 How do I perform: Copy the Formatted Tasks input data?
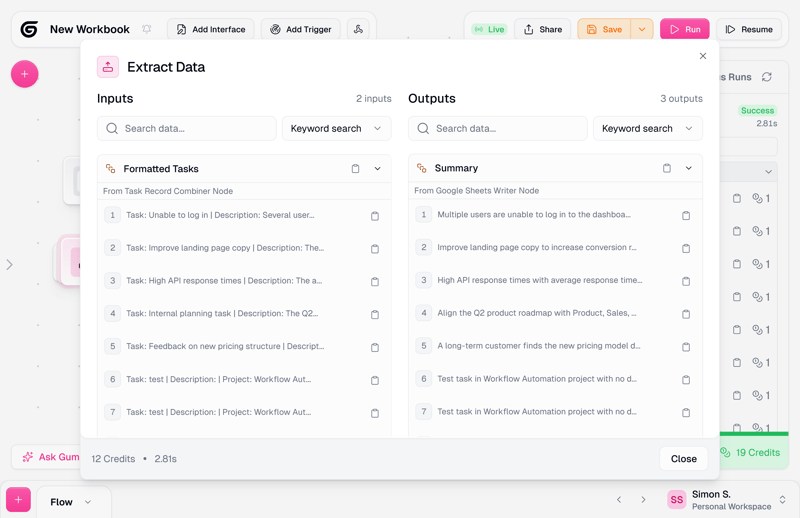(x=355, y=169)
